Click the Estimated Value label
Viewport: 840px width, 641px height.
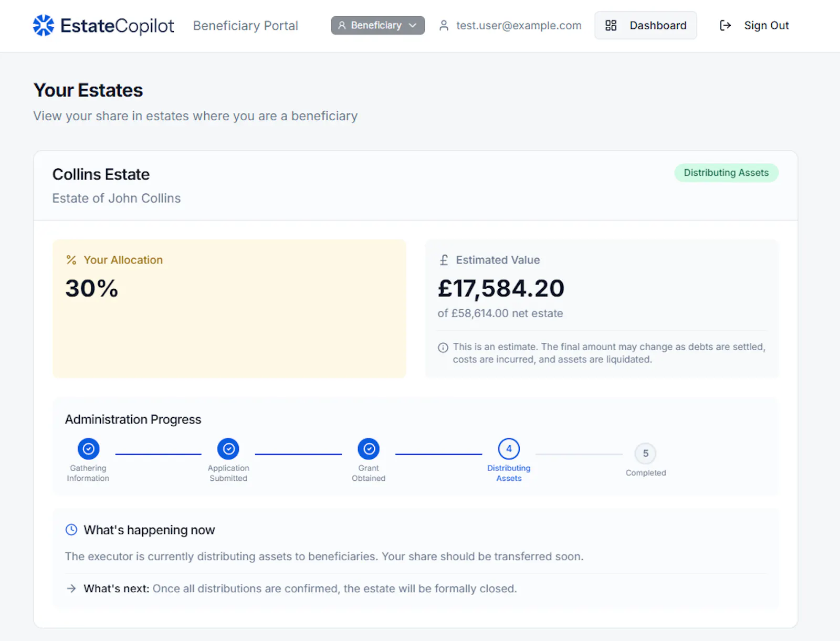point(498,260)
